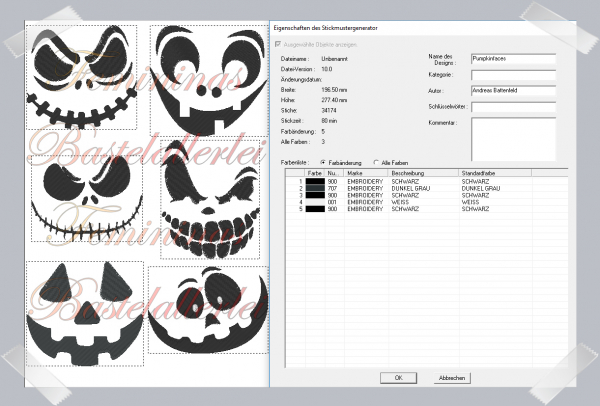Click the Dateiname value Unbenannt
600x406 pixels.
[x=334, y=59]
